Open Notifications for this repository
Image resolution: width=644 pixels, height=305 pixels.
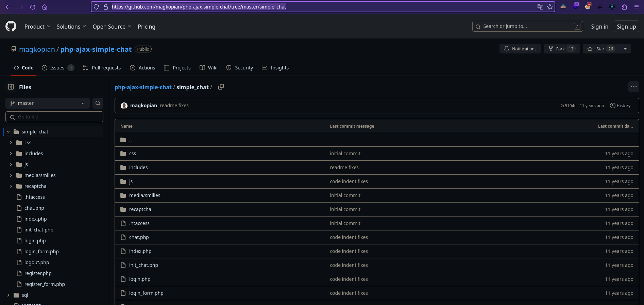[520, 49]
